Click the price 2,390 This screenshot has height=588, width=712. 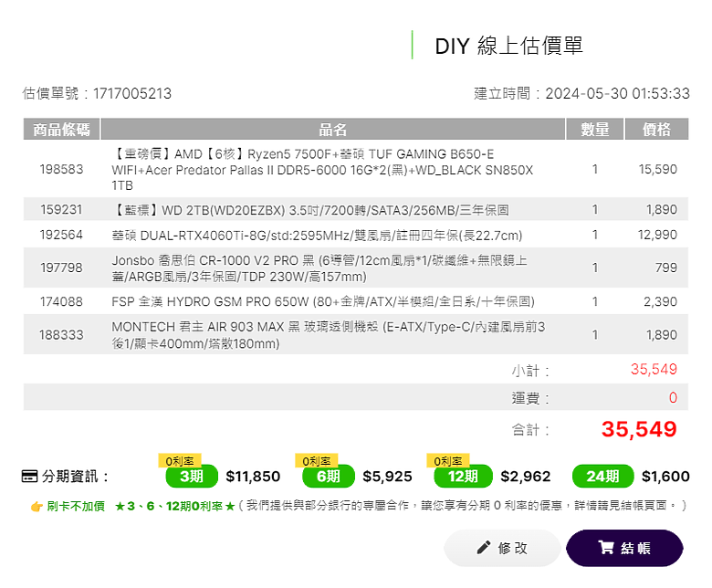point(660,301)
